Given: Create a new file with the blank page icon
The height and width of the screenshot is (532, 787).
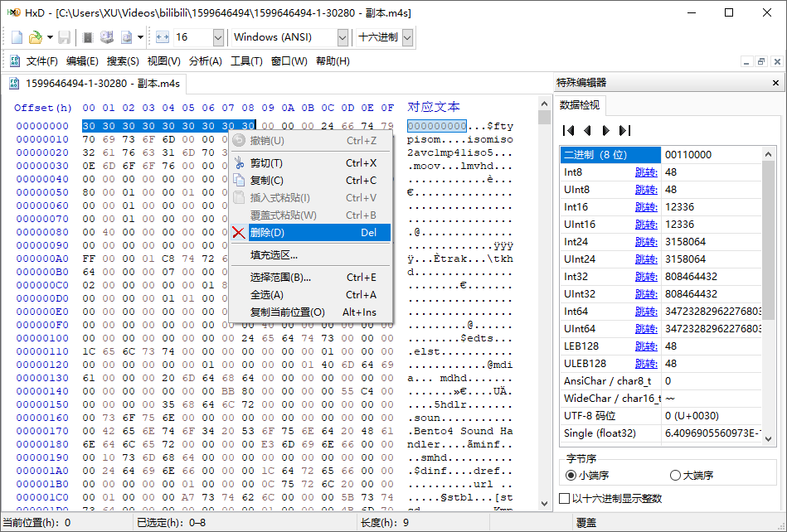Looking at the screenshot, I should [16, 36].
